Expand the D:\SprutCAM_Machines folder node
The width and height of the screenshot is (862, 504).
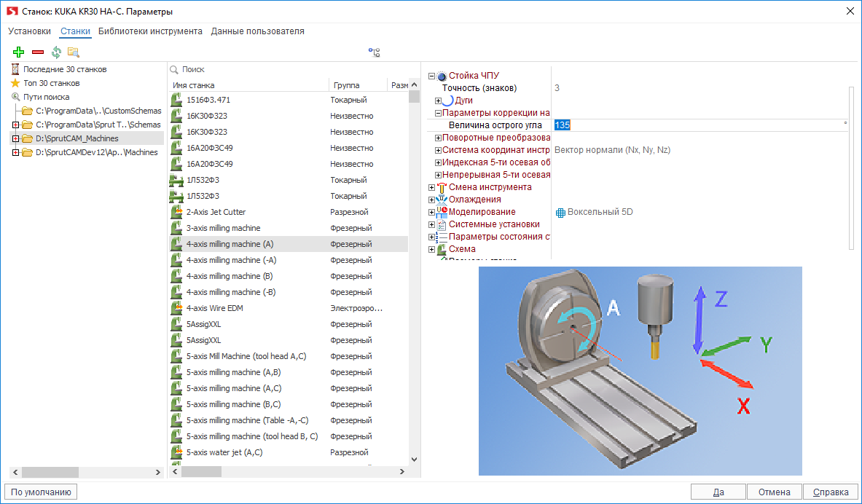point(15,138)
